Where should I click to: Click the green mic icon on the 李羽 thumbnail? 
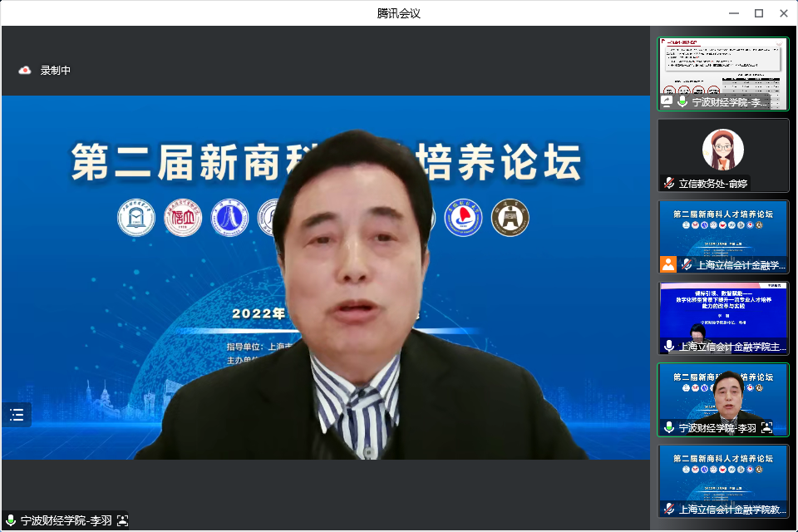point(668,427)
